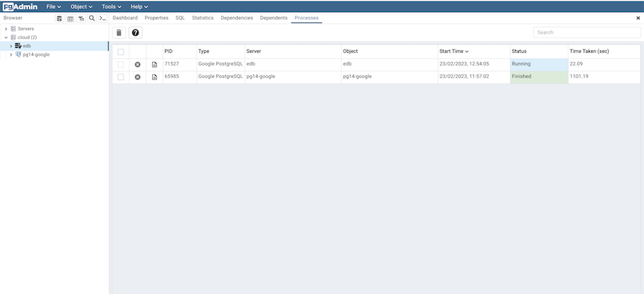Screen dimensions: 644x294
Task: Collapse the cloud (2) server group
Action: 6,37
